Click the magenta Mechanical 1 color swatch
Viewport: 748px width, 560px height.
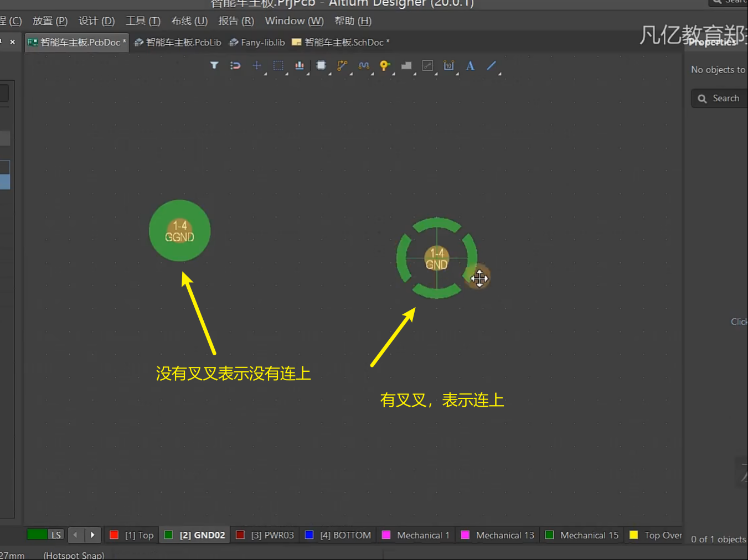pyautogui.click(x=386, y=535)
